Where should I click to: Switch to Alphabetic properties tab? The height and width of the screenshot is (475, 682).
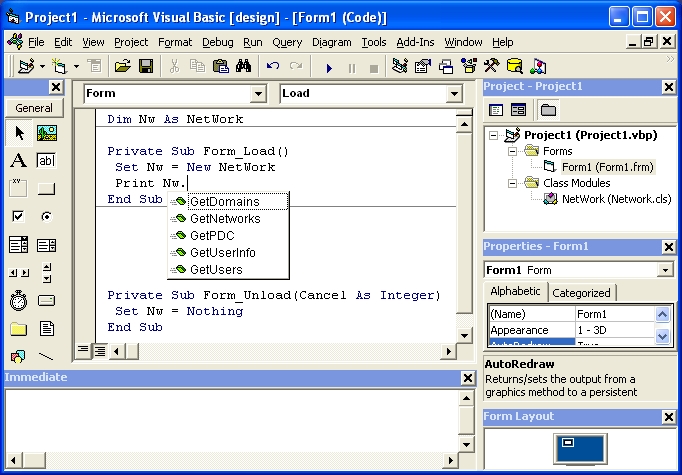(x=515, y=291)
